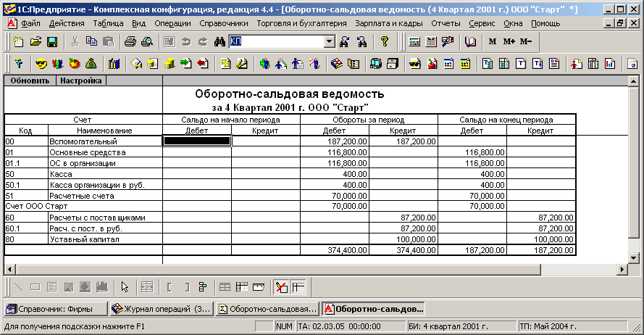Click the total 374,400.00 in turnover debit column
Image resolution: width=644 pixels, height=335 pixels.
(347, 250)
